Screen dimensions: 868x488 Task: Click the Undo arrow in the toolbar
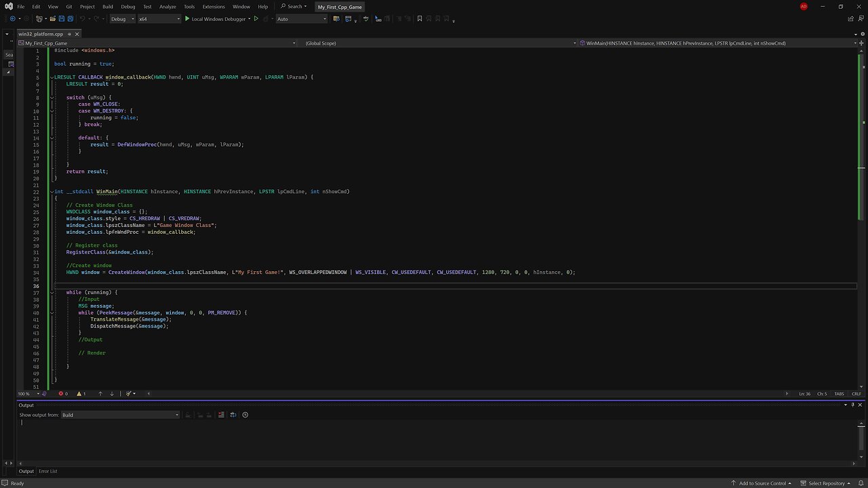tap(83, 19)
